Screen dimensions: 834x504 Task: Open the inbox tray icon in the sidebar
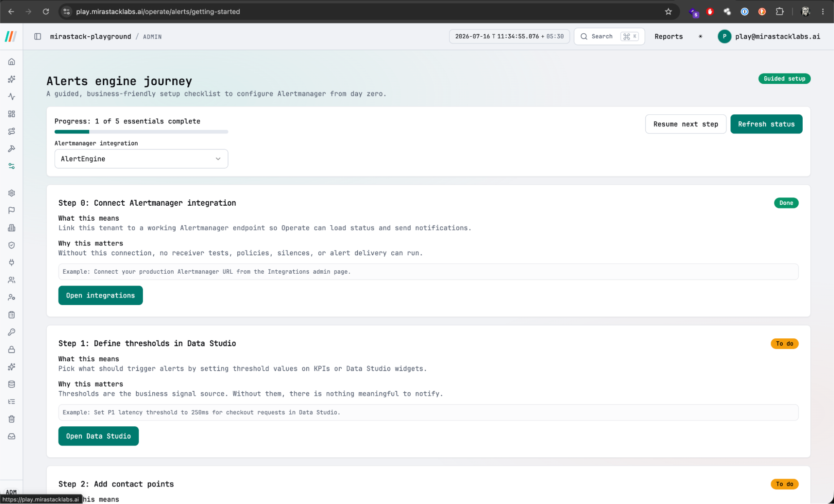pos(12,436)
